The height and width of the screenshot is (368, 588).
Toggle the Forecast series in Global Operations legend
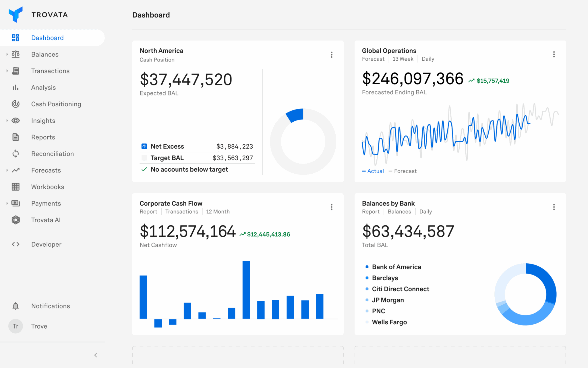403,171
